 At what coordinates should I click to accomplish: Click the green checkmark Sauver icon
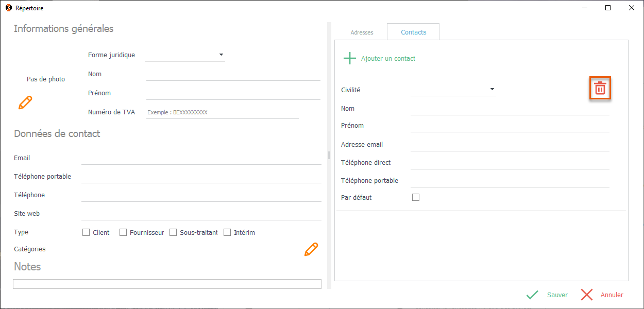pos(532,295)
